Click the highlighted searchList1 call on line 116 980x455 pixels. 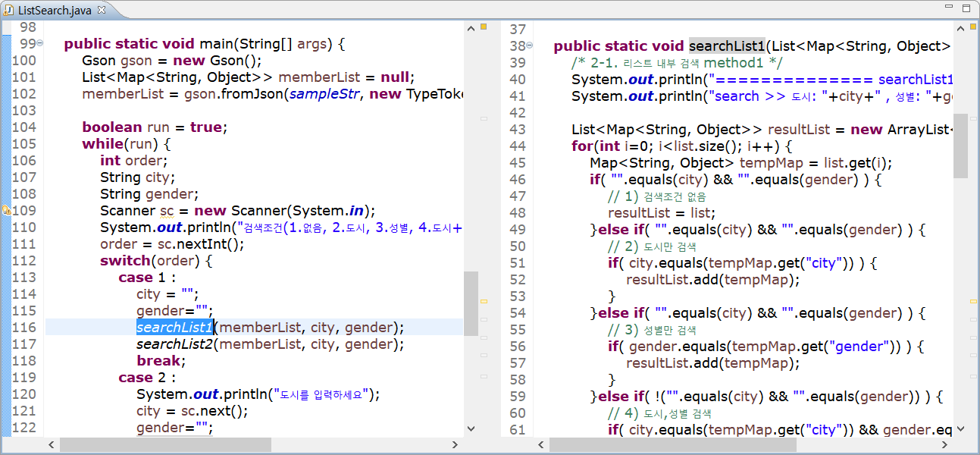tap(175, 327)
